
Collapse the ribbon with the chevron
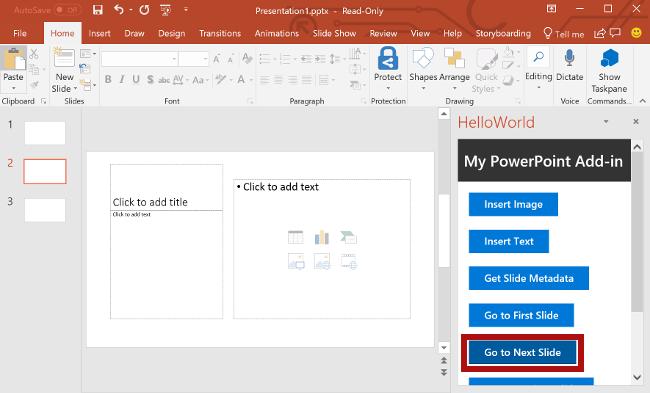tap(642, 101)
